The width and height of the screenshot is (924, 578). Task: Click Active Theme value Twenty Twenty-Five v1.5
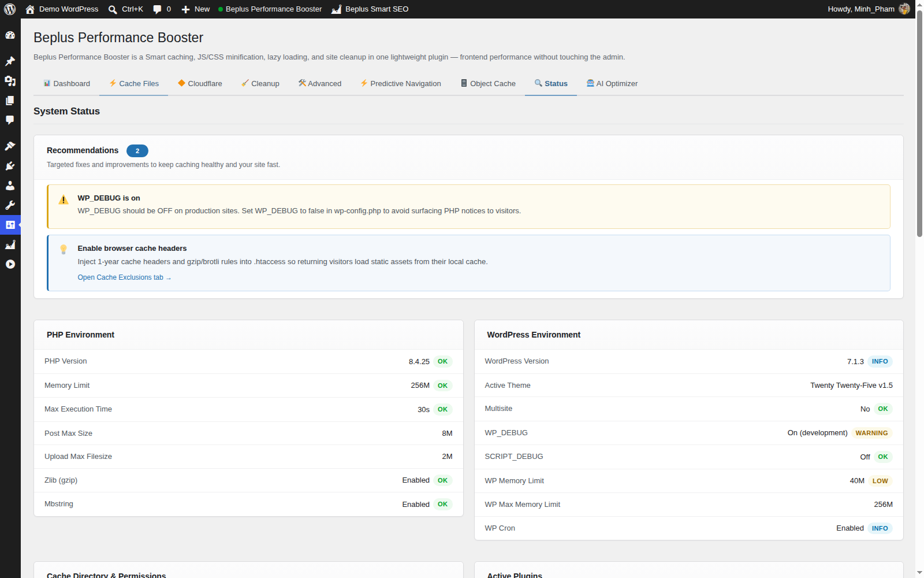[851, 386]
